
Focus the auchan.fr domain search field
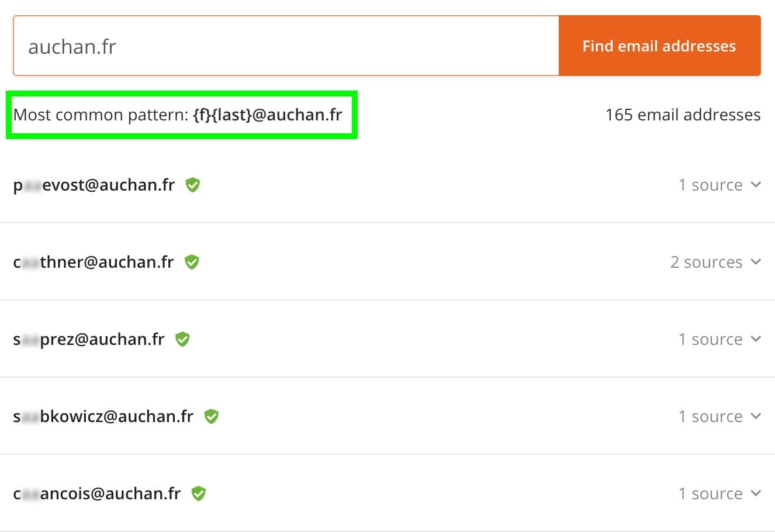(x=286, y=46)
